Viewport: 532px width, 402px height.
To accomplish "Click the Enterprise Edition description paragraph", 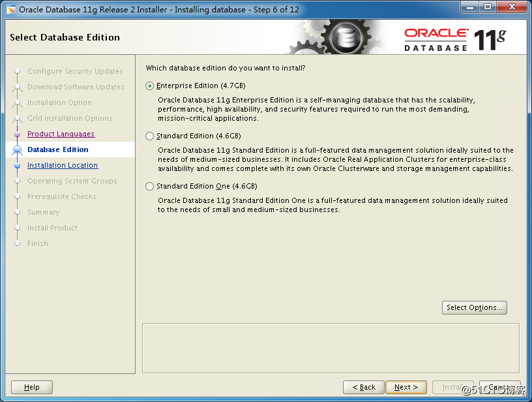I will (317, 110).
